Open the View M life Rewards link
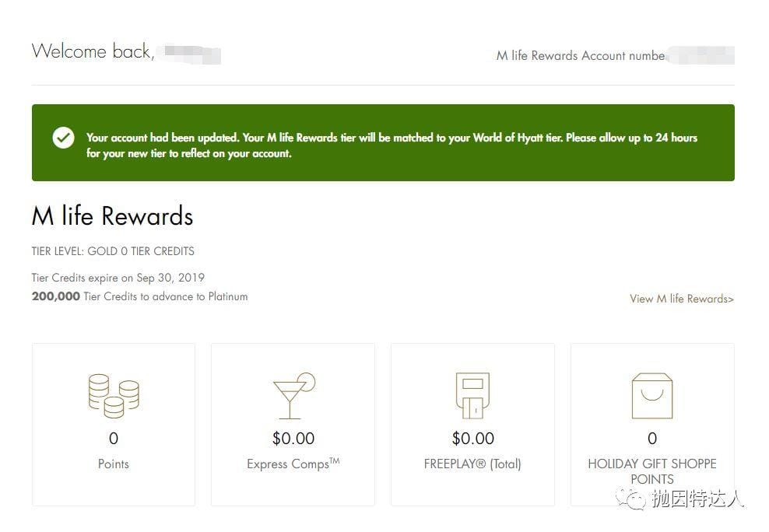769x532 pixels. [x=681, y=299]
